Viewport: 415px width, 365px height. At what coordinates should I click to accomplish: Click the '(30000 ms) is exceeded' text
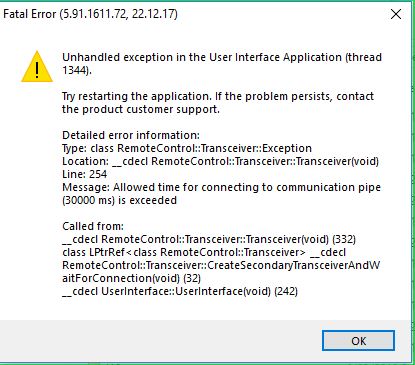119,200
